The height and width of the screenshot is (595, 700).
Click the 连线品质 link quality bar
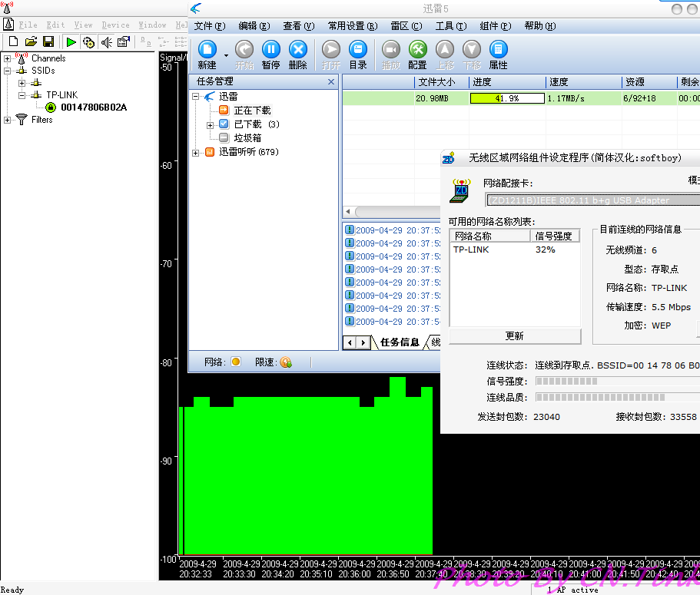point(618,397)
